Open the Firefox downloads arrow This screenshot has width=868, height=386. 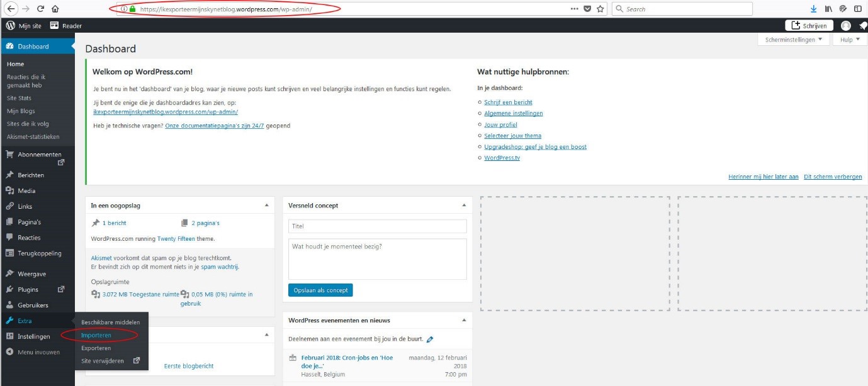[x=813, y=9]
